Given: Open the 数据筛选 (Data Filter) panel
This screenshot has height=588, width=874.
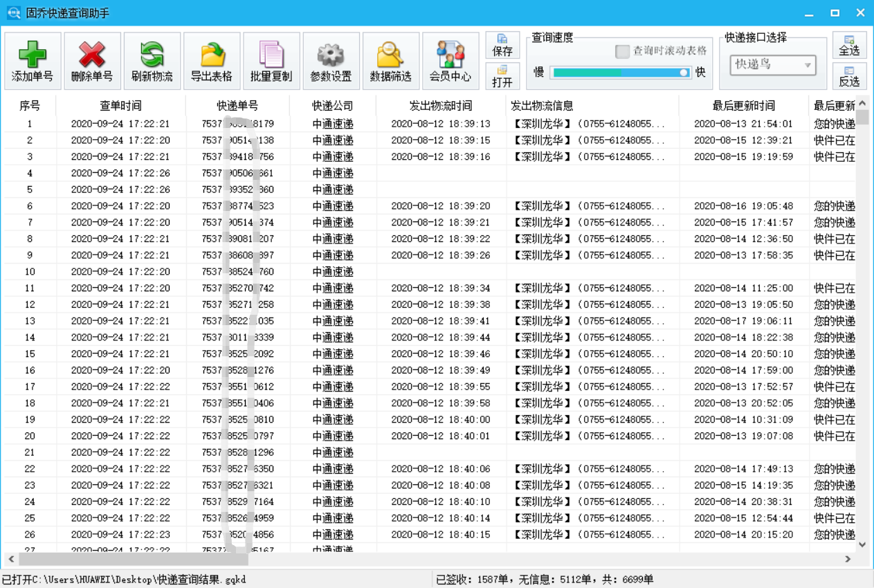Looking at the screenshot, I should coord(390,60).
